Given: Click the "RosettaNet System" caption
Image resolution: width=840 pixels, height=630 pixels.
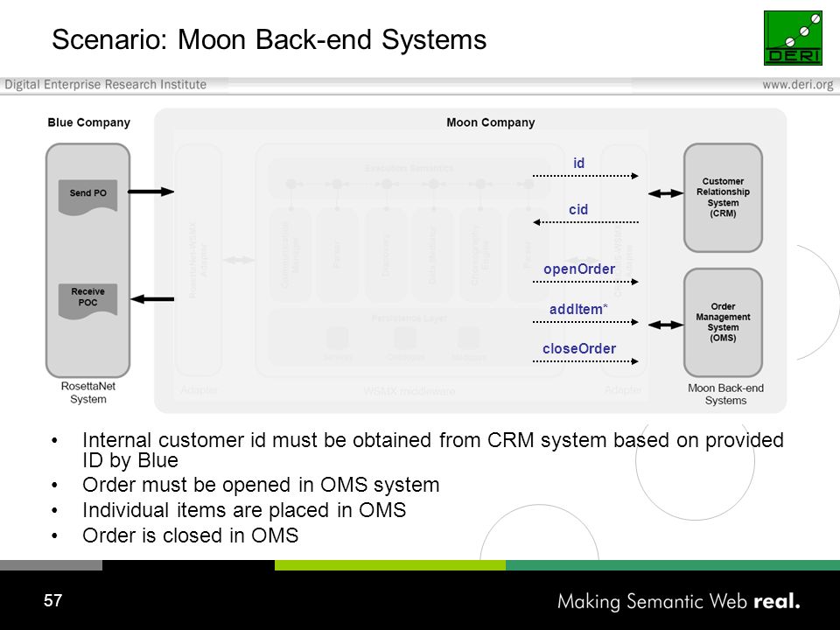Looking at the screenshot, I should [x=87, y=393].
